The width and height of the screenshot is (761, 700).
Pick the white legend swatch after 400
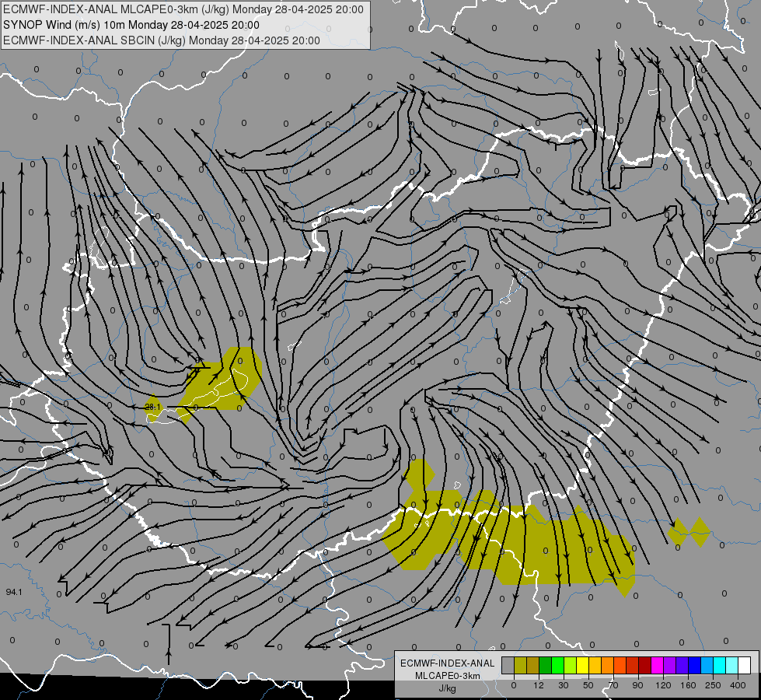744,666
